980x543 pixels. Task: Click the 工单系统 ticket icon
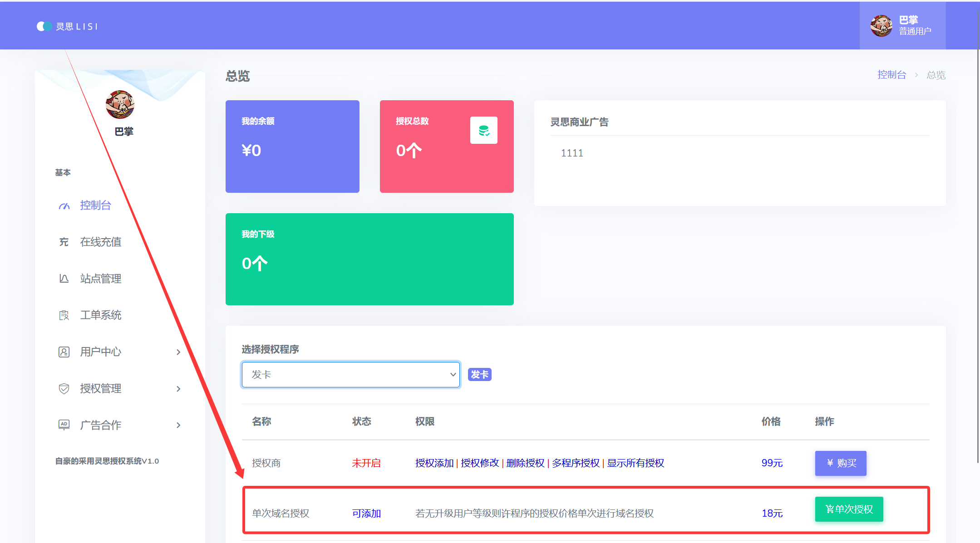[x=64, y=315]
